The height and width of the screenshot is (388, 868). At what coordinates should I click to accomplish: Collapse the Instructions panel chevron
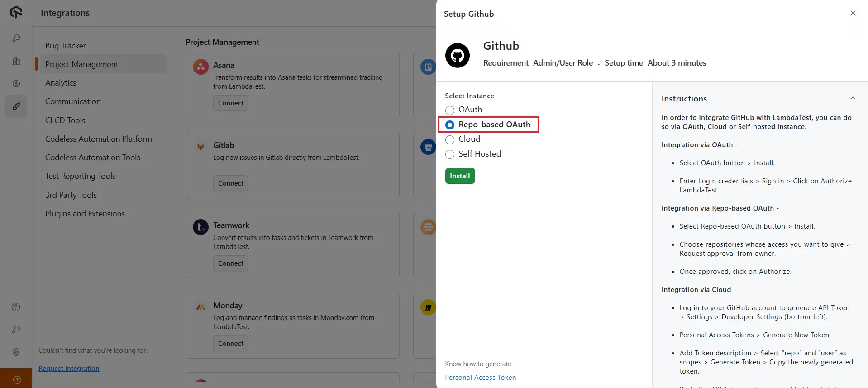[x=853, y=98]
